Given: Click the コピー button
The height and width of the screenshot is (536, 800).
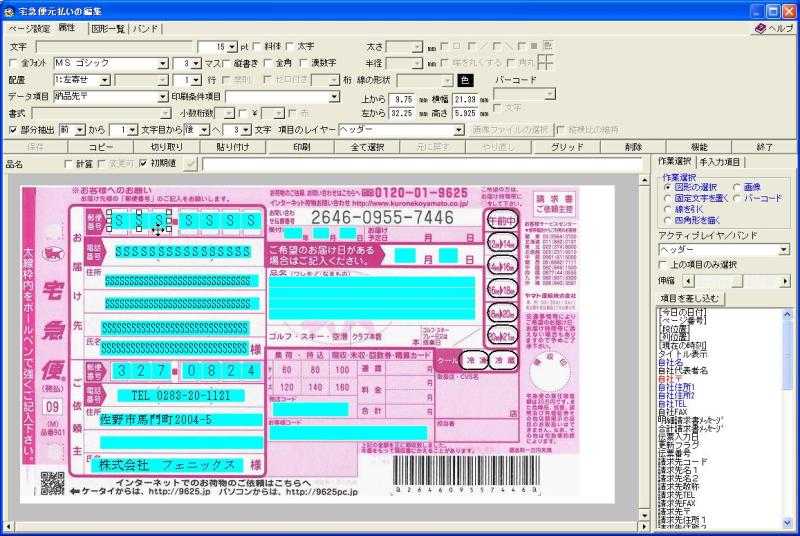Looking at the screenshot, I should tap(101, 147).
